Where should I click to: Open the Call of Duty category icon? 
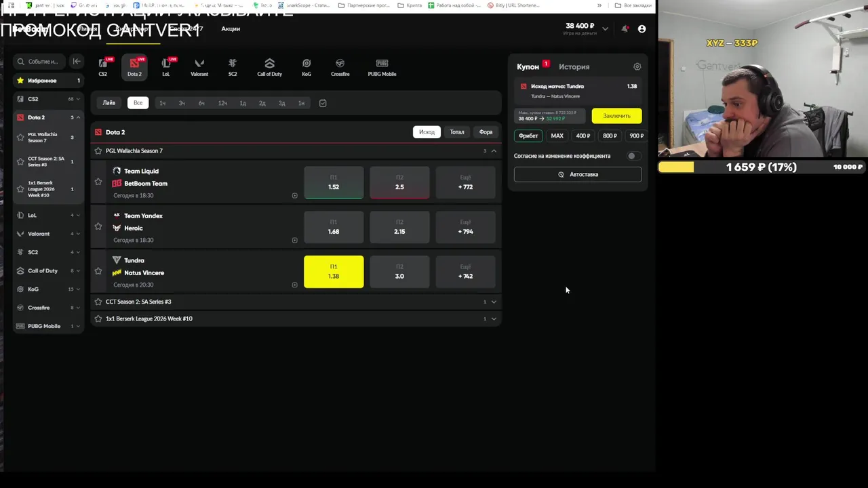coord(269,66)
